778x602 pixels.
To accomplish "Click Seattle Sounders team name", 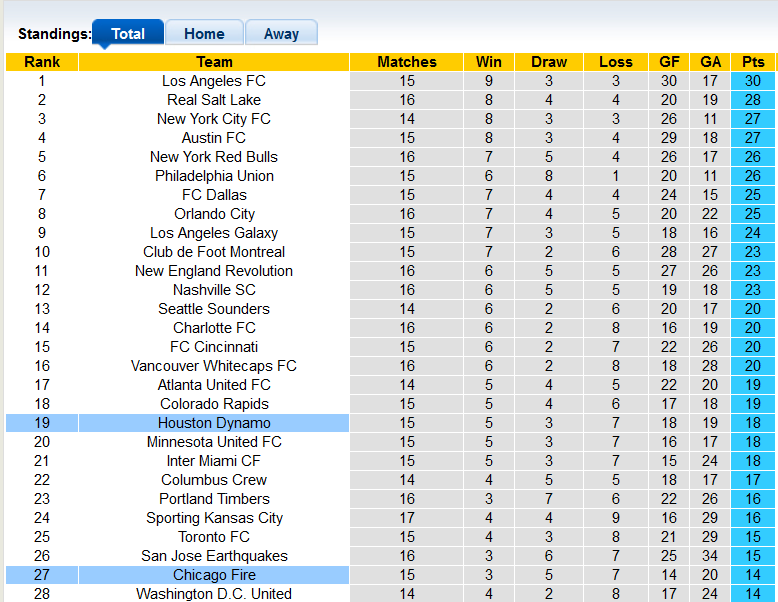I will (x=214, y=309).
